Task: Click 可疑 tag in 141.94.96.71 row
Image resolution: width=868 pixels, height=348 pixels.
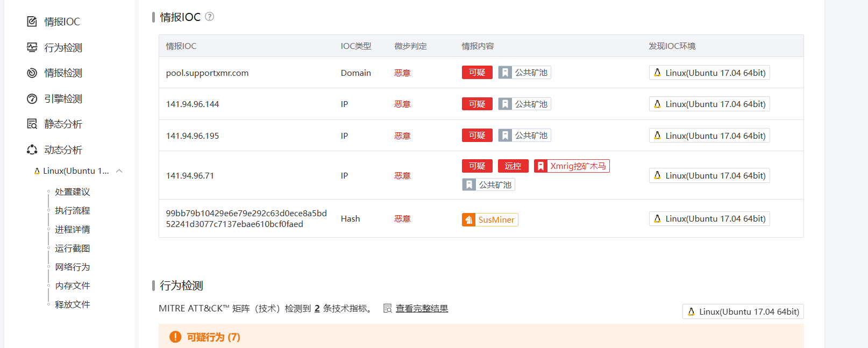Action: click(477, 166)
